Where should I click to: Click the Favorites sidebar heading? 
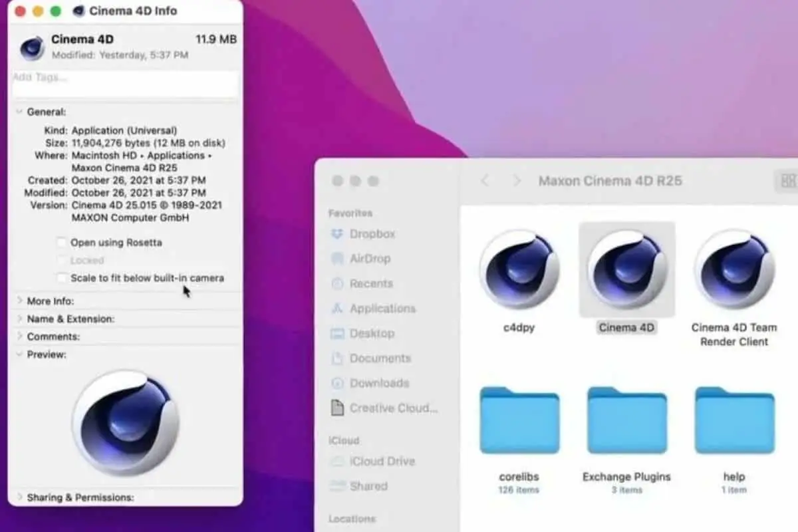(x=350, y=213)
